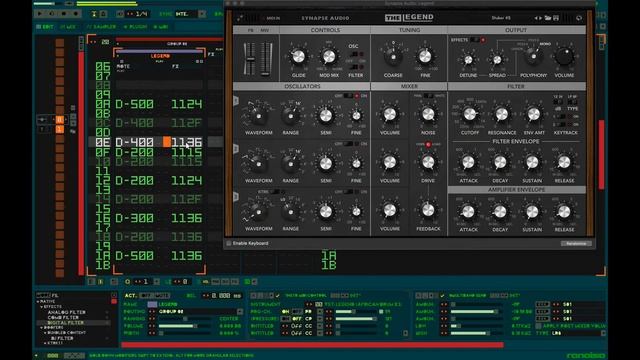
Task: Click the undo/reload icon in Legend header
Action: point(579,18)
